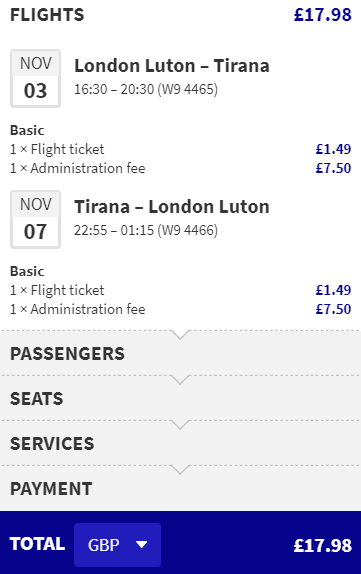
Task: Click the TOTAL amount £17.98 in footer
Action: [323, 545]
